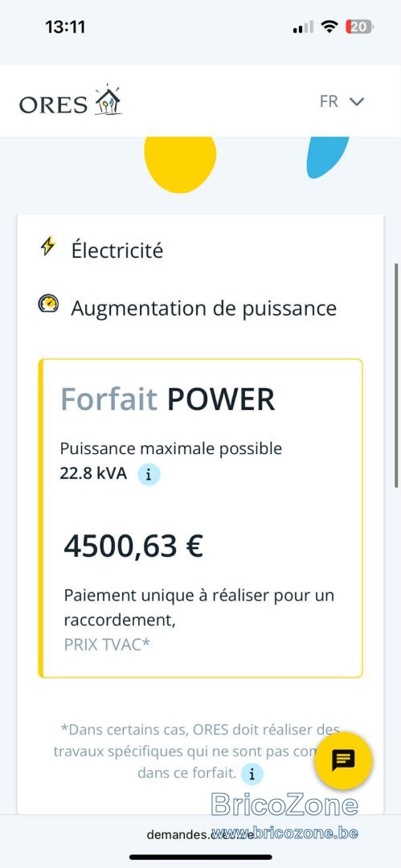Tap the home indicator bar at bottom
The height and width of the screenshot is (868, 401).
[x=201, y=858]
